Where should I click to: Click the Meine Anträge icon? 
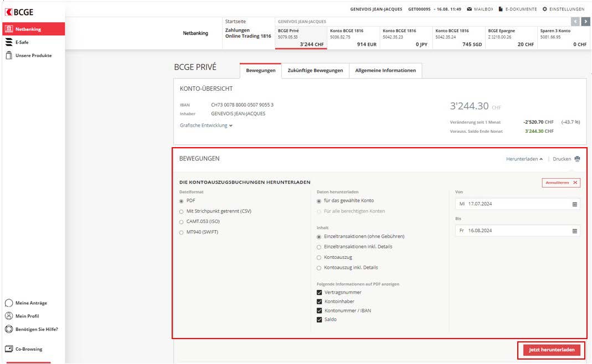(x=9, y=303)
